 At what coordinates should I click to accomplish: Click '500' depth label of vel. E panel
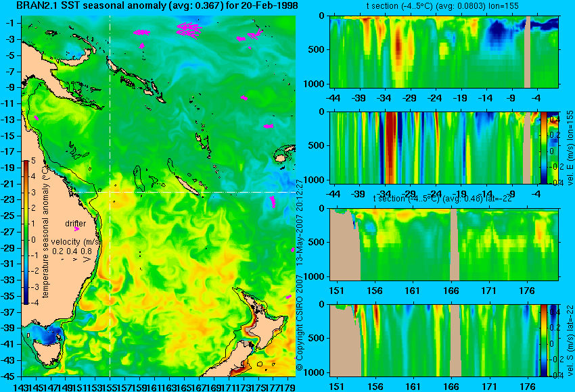click(x=317, y=146)
